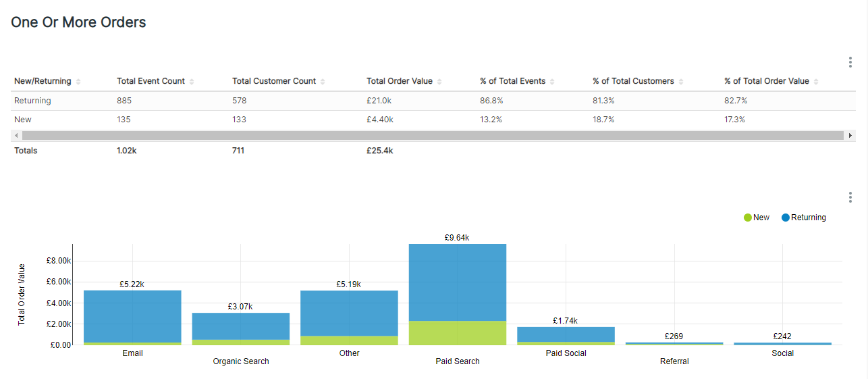Click the Referral axis label
This screenshot has height=379, width=868.
click(674, 361)
